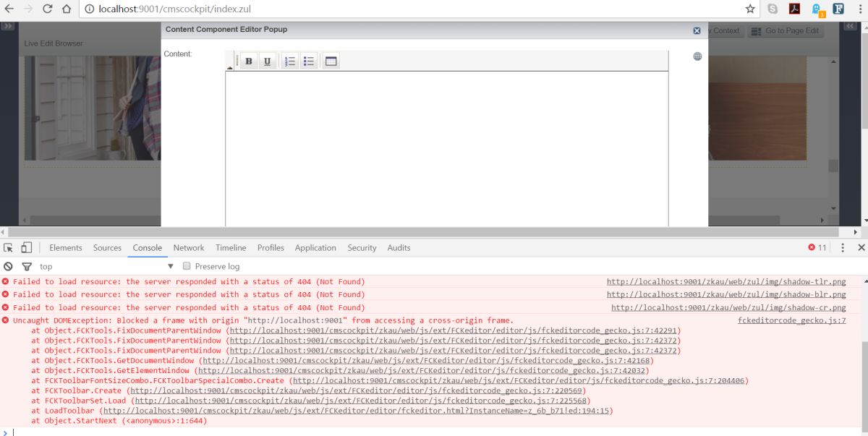Viewport: 868px width, 436px height.
Task: Open the F extension icon
Action: tap(838, 9)
